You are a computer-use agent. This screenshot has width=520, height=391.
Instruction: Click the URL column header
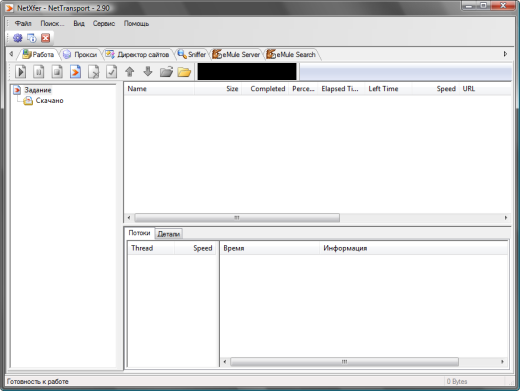[x=485, y=89]
